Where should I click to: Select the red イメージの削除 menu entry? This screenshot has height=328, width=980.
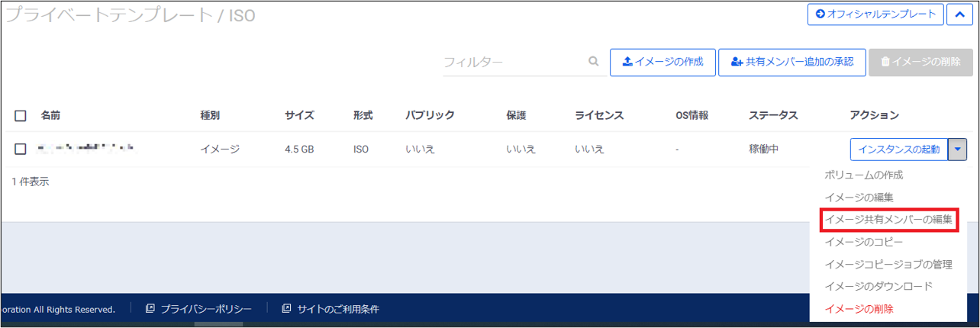coord(859,309)
